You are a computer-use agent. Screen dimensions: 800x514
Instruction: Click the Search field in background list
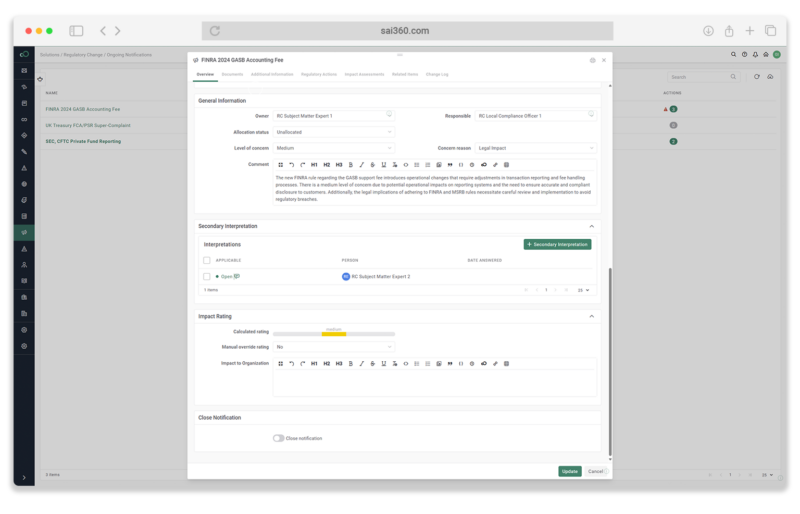702,77
